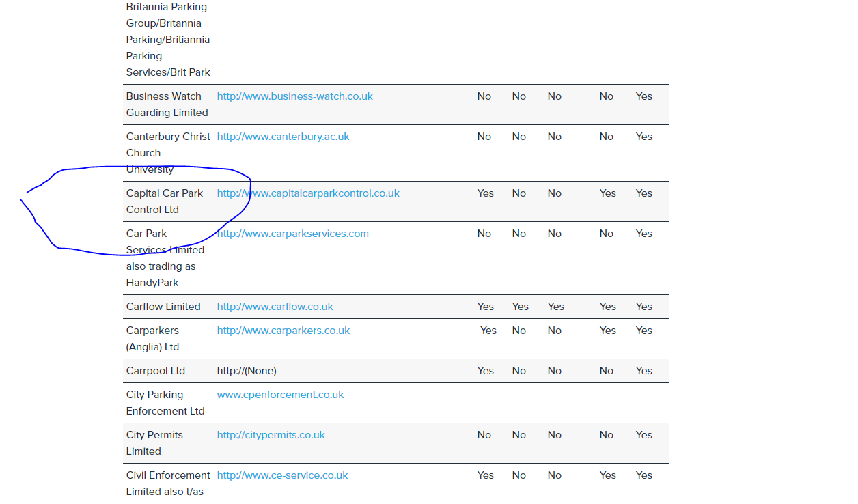This screenshot has height=504, width=858.
Task: Click Car Park Services Limited HandyPark name
Action: pyautogui.click(x=165, y=258)
